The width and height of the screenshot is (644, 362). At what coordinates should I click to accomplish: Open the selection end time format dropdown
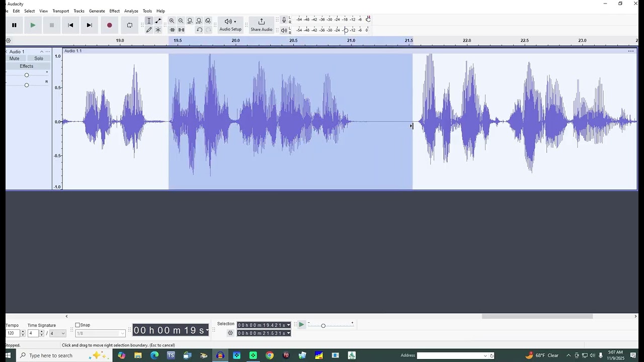pyautogui.click(x=288, y=333)
